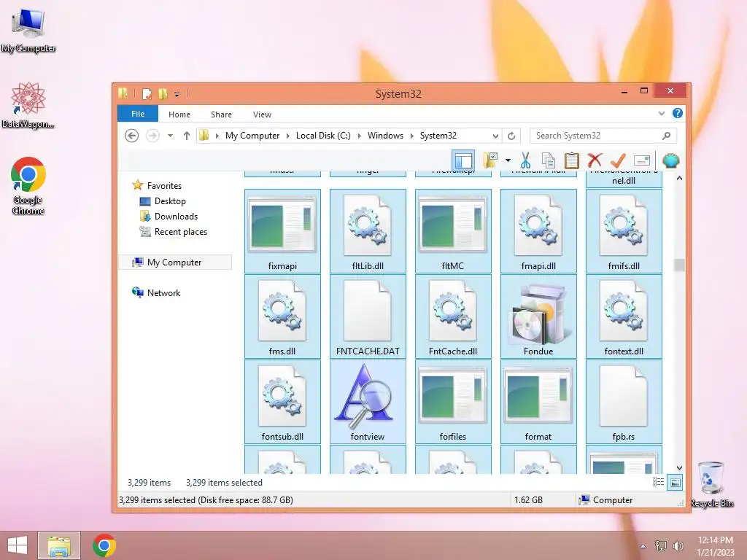
Task: Click the search magnifier icon
Action: point(667,136)
